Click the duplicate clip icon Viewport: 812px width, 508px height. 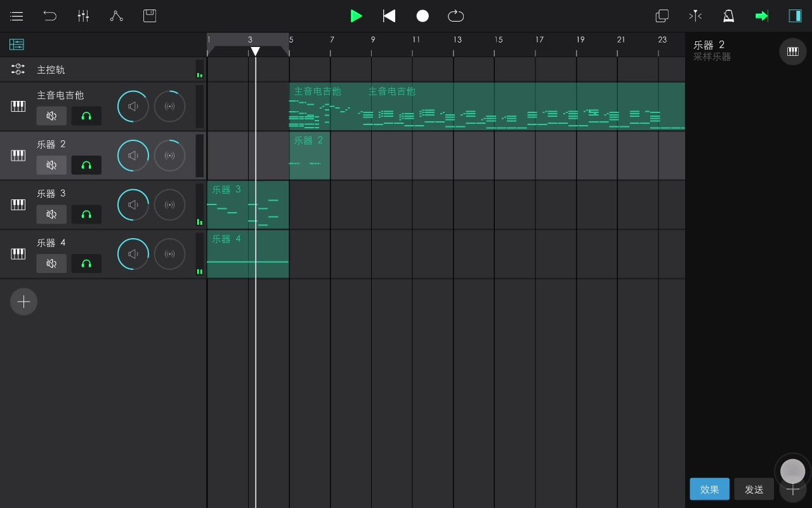662,16
